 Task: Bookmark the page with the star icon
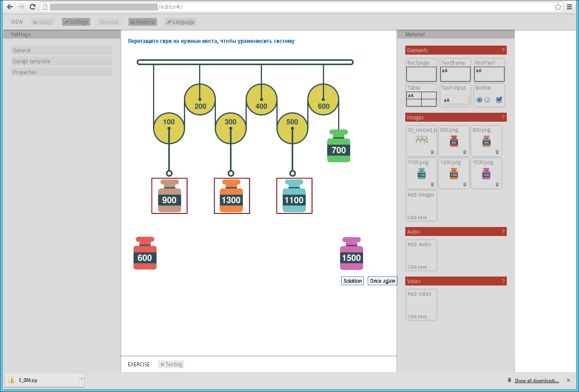(x=558, y=7)
